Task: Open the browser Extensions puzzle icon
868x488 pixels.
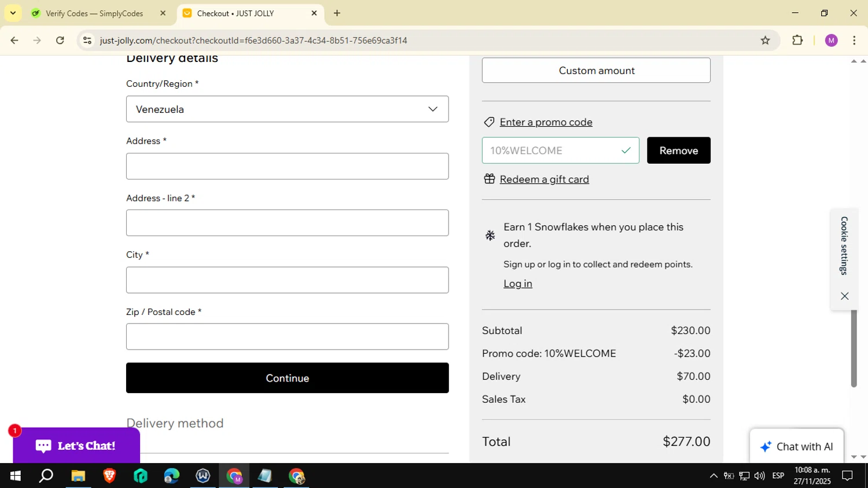Action: (x=797, y=41)
